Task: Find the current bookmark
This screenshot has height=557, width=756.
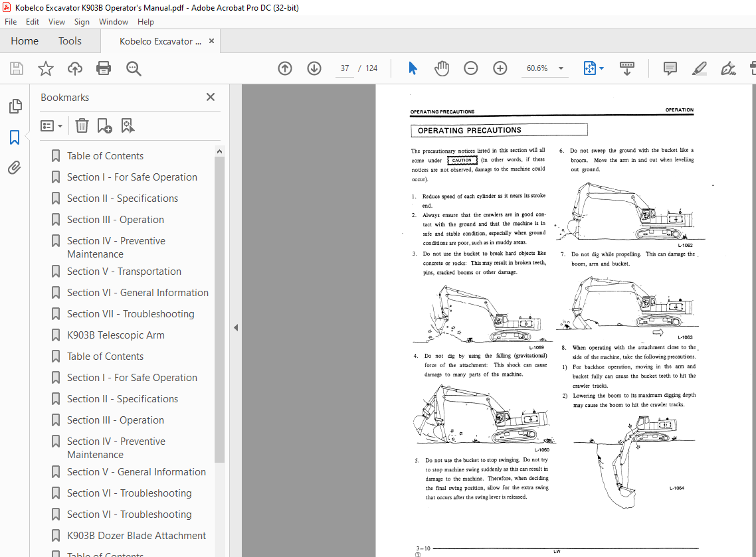Action: tap(128, 125)
